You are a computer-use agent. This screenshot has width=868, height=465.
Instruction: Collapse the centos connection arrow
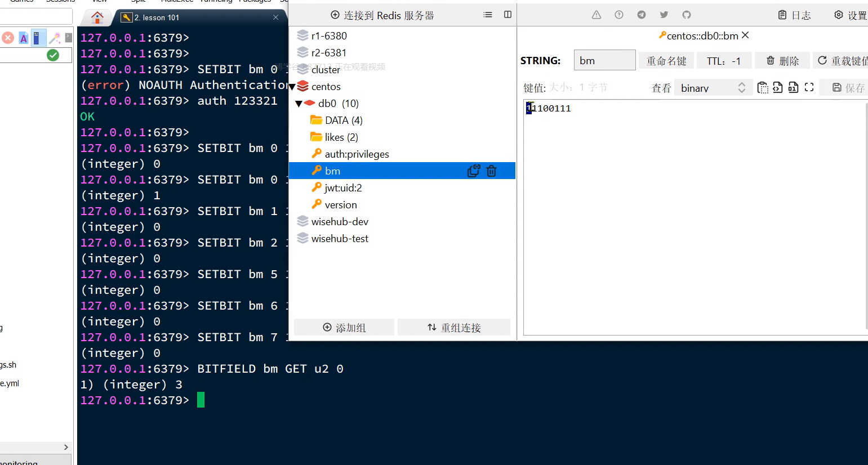click(x=292, y=87)
